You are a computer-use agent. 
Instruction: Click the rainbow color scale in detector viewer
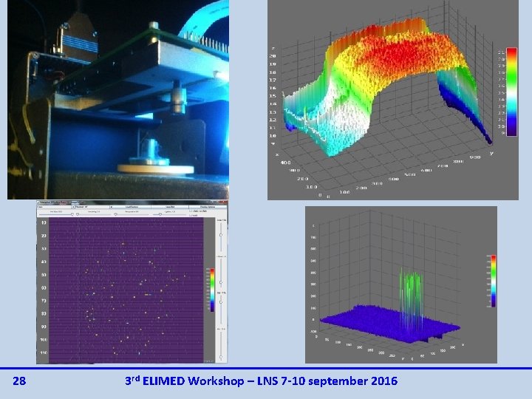[212, 290]
